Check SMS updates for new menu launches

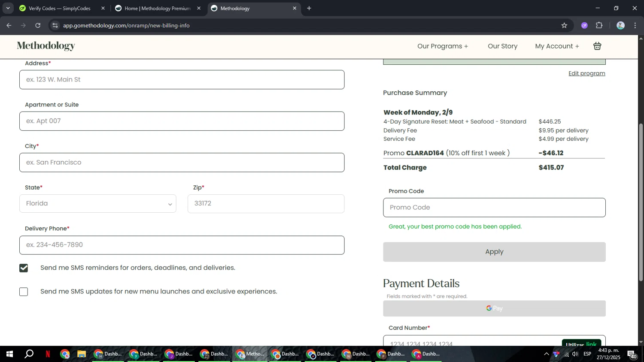tap(24, 292)
